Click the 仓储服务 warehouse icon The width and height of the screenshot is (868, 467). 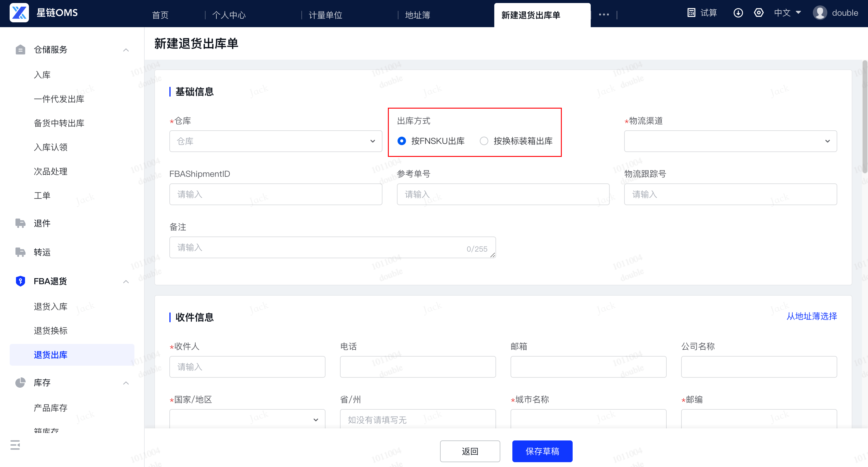click(x=20, y=49)
